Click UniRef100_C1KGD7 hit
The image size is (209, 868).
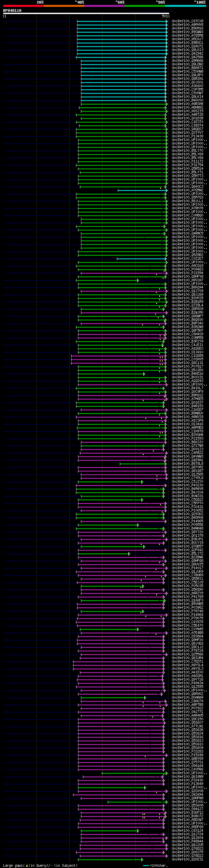pyautogui.click(x=187, y=409)
